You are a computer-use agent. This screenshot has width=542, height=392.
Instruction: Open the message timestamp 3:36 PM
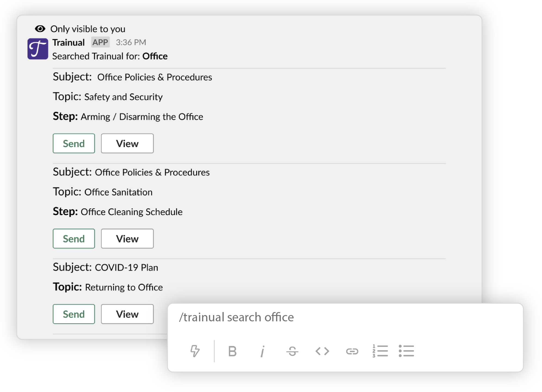pyautogui.click(x=131, y=42)
